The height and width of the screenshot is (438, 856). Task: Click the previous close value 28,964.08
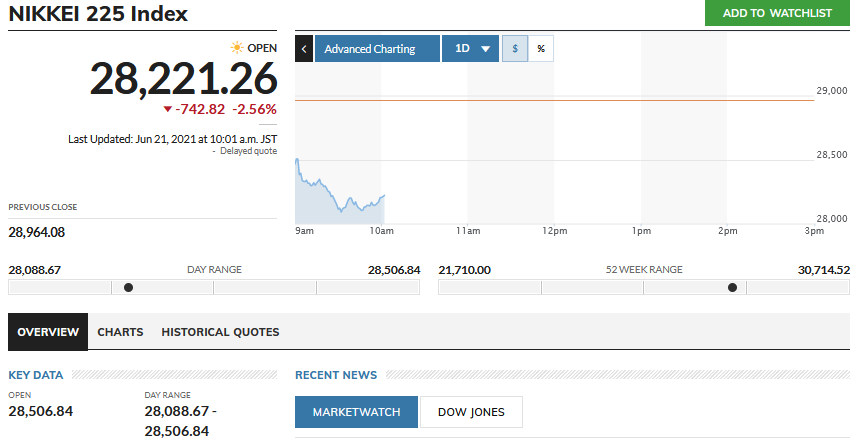click(x=37, y=233)
